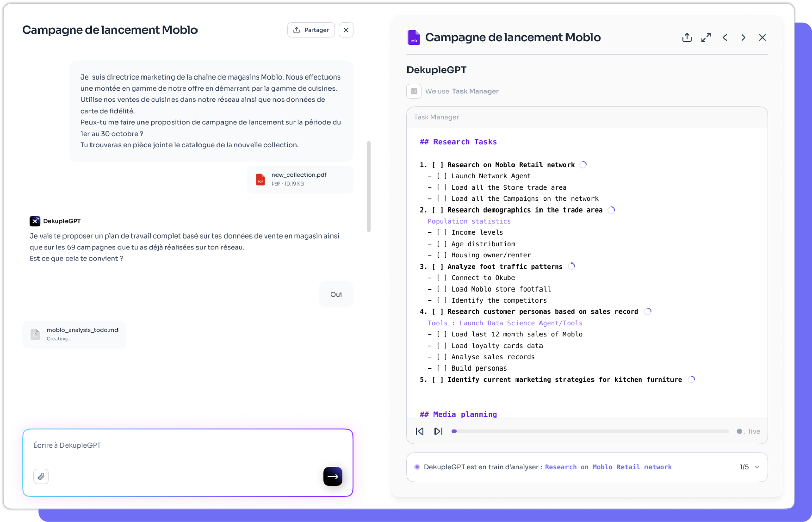
Task: Check Load all the Store trade area
Action: click(x=442, y=187)
